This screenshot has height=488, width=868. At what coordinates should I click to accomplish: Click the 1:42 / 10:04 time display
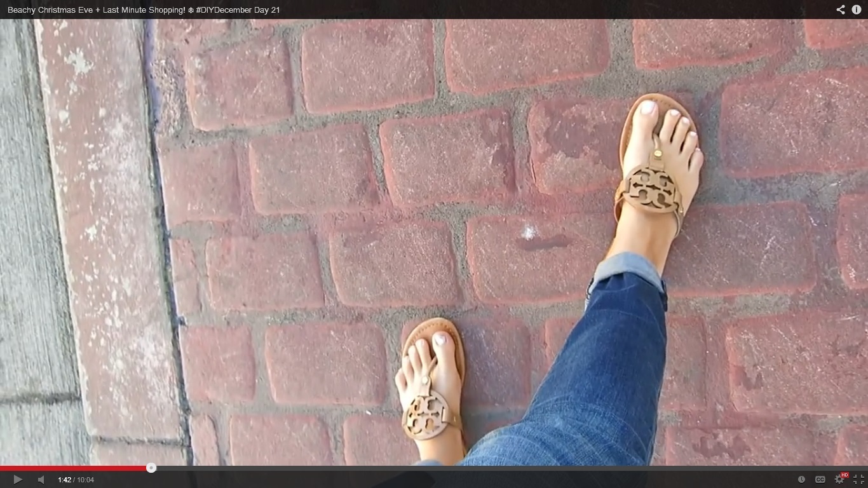pos(76,480)
